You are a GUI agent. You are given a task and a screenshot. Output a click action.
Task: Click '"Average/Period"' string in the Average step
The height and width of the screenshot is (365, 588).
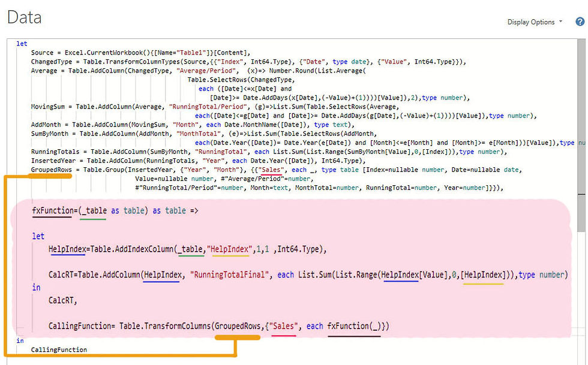208,71
